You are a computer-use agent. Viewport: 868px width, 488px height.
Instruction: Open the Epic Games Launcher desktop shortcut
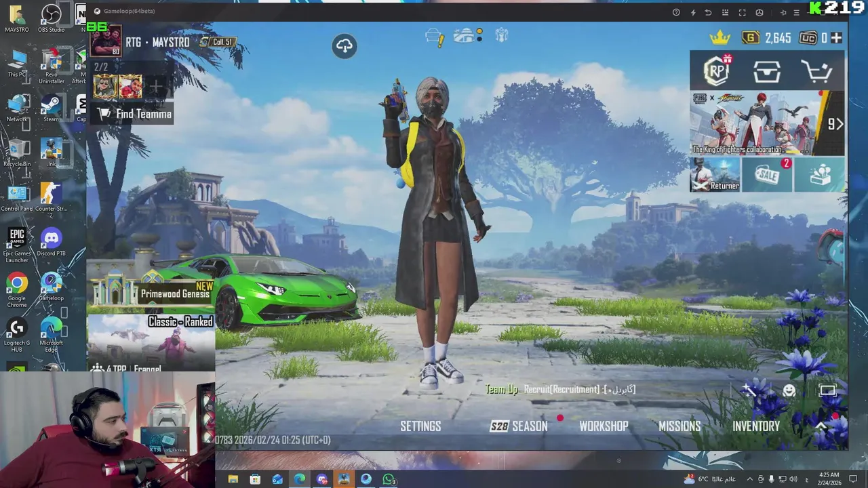(17, 245)
